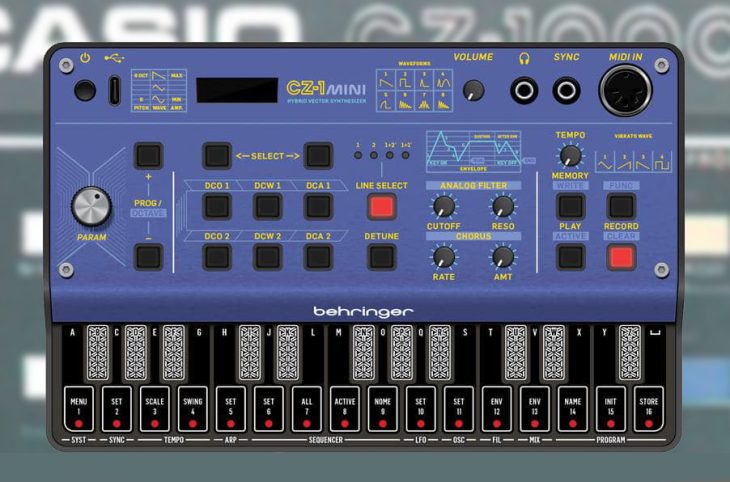This screenshot has width=730, height=482.
Task: Click the black LCD display
Action: (x=237, y=90)
